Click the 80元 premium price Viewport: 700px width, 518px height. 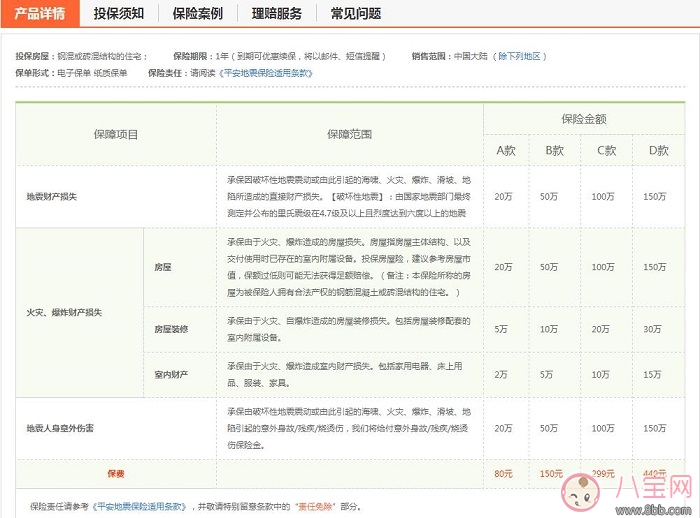[503, 473]
